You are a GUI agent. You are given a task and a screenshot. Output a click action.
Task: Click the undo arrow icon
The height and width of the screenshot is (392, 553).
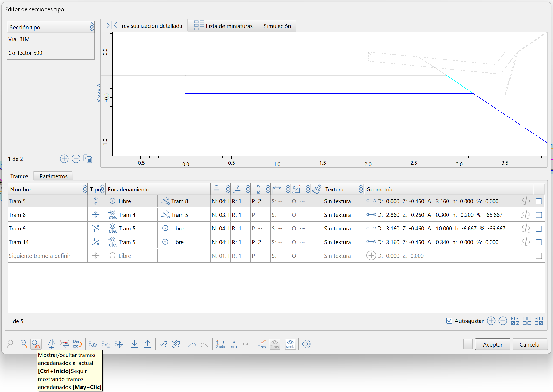point(192,344)
